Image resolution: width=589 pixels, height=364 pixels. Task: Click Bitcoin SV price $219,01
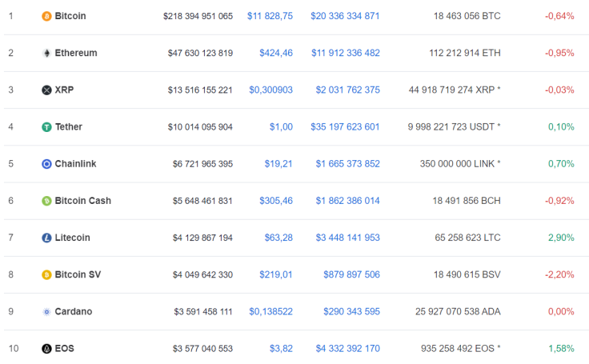[x=276, y=274]
